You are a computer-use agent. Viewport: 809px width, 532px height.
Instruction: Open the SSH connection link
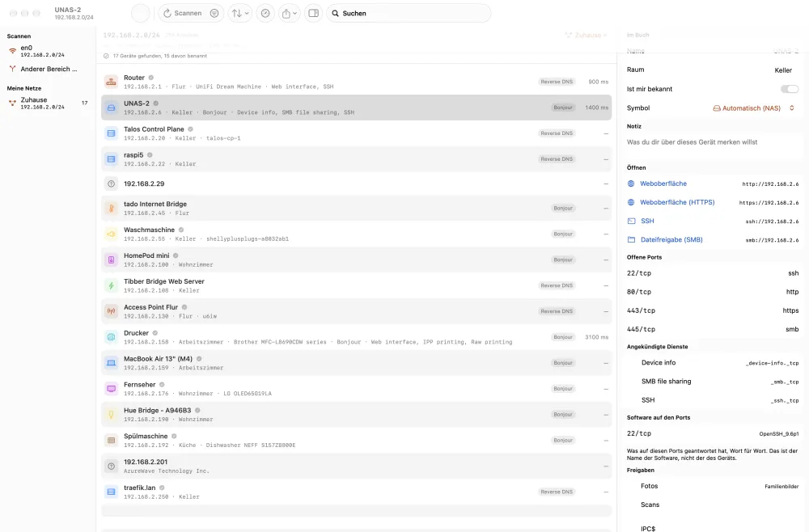pos(647,222)
